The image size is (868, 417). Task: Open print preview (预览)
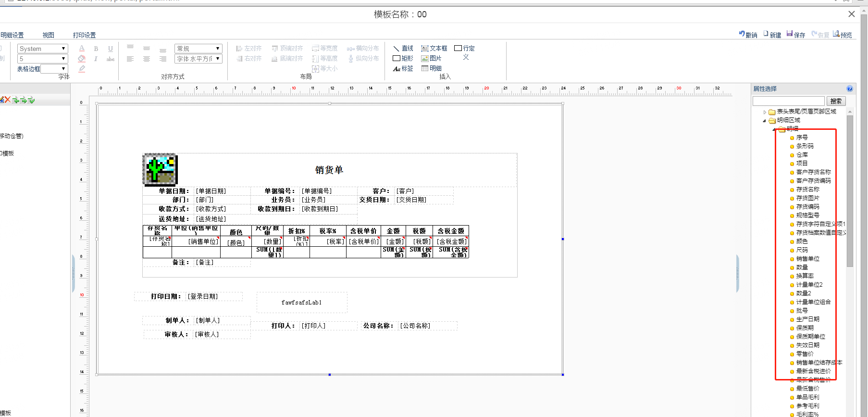click(x=842, y=35)
